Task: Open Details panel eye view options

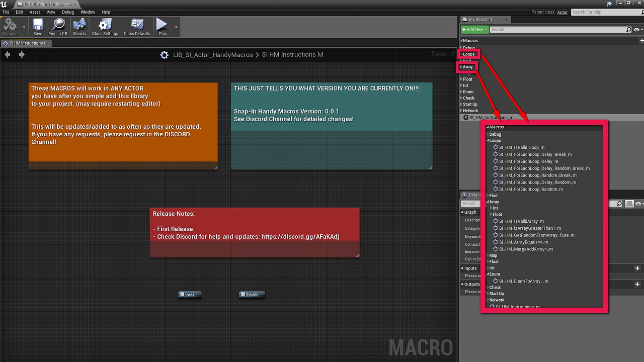Action: click(638, 204)
